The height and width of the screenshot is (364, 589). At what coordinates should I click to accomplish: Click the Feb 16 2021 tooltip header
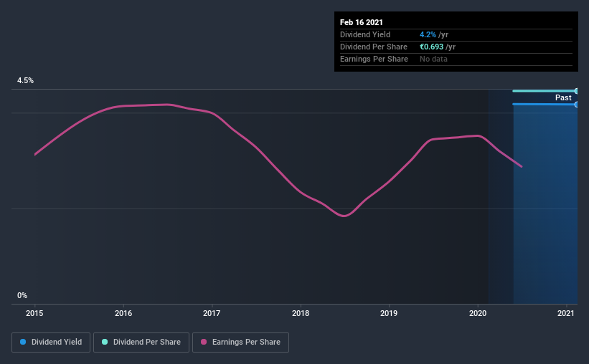coord(362,22)
